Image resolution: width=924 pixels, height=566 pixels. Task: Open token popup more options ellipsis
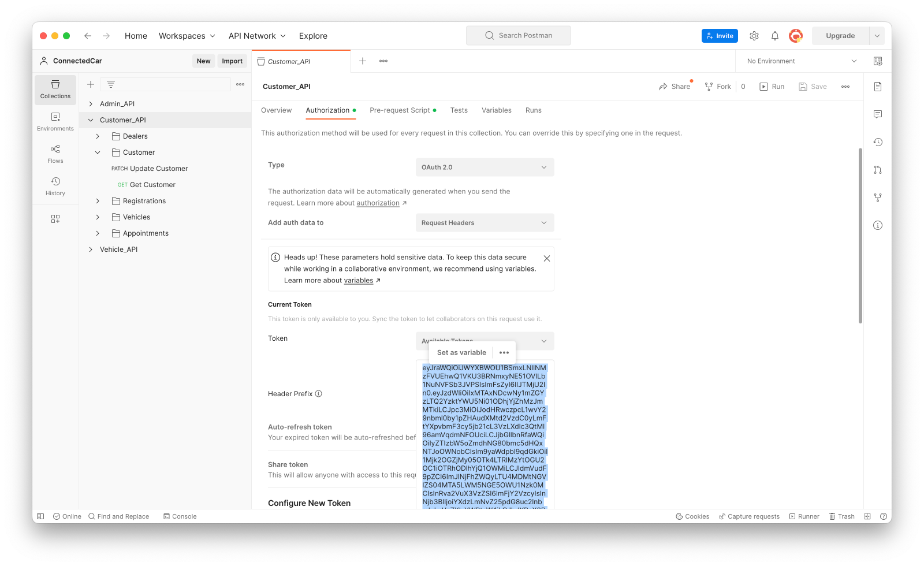(x=504, y=352)
